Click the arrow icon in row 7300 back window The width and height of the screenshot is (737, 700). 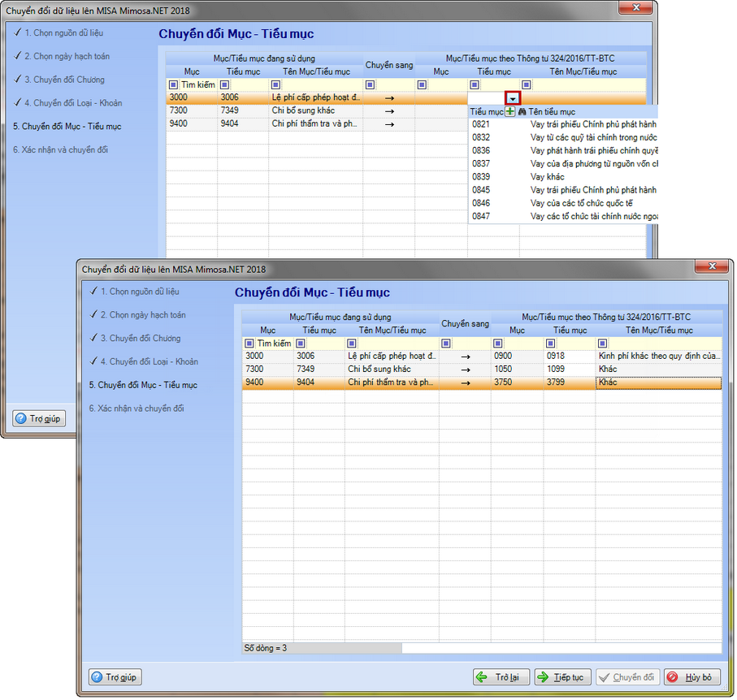click(388, 110)
